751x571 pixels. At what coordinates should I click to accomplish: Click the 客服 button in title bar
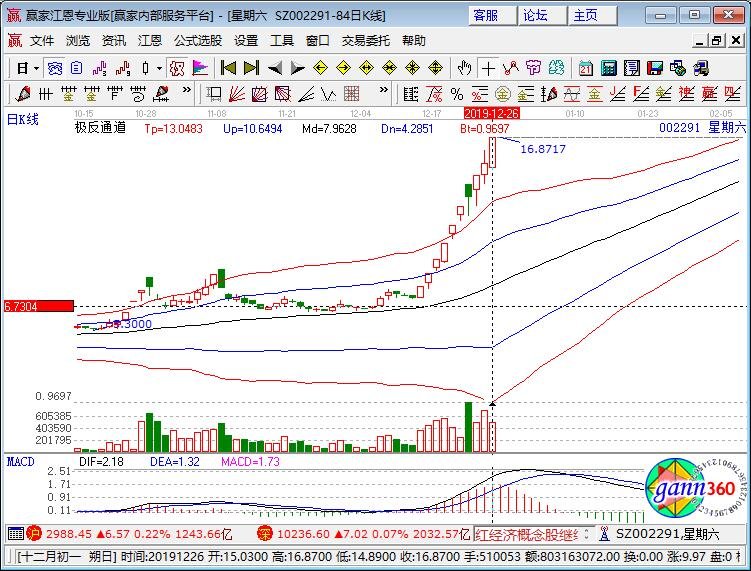pos(492,15)
